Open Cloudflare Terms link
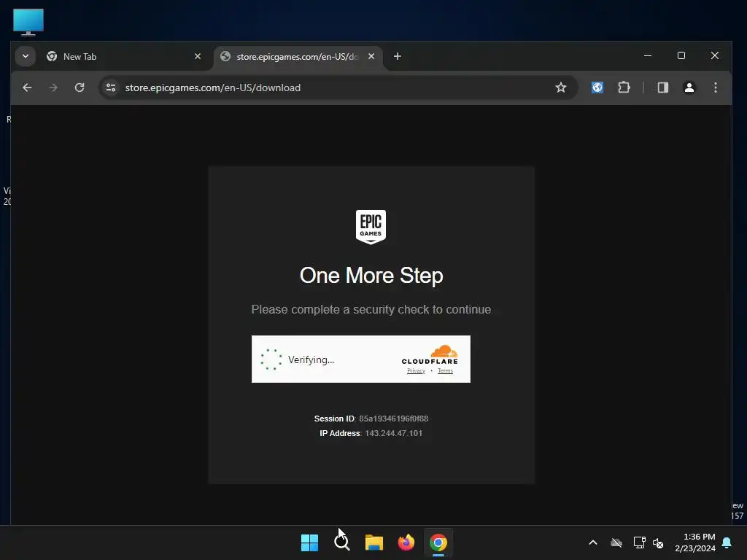The image size is (747, 560). pos(445,371)
